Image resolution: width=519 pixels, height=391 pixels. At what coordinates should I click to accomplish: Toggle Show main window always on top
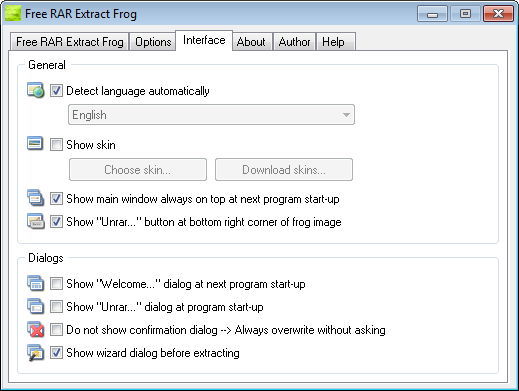[56, 199]
